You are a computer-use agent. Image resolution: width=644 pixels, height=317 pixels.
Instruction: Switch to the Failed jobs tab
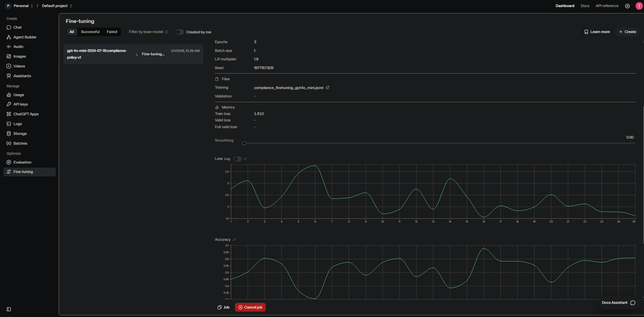tap(112, 32)
